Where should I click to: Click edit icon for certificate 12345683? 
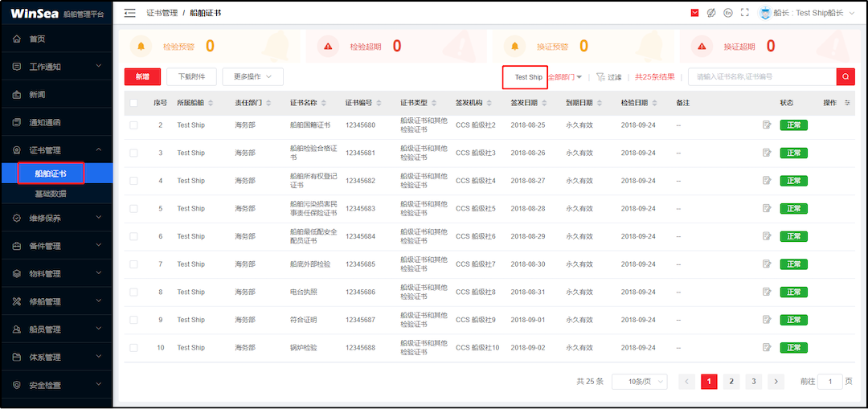(x=767, y=209)
